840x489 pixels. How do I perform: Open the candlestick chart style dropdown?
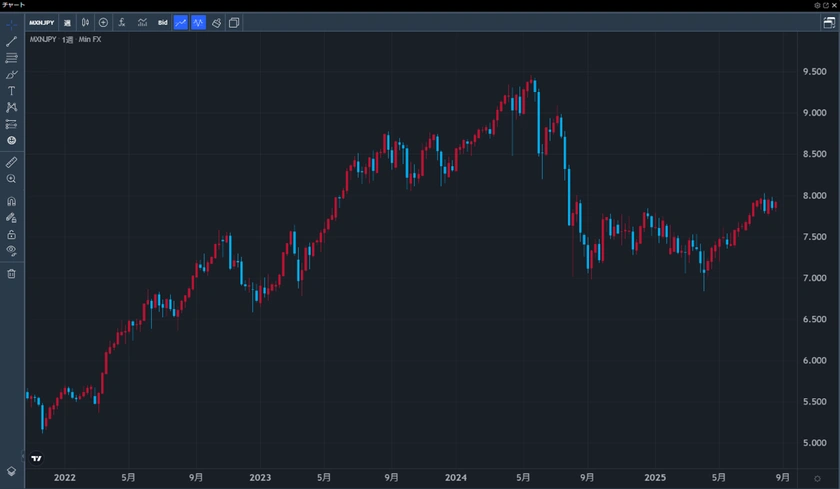pyautogui.click(x=85, y=22)
